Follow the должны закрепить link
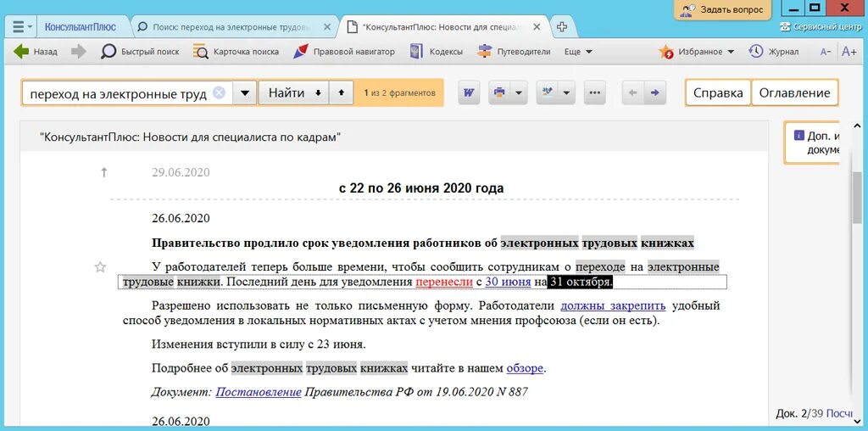The width and height of the screenshot is (868, 431). [x=613, y=305]
